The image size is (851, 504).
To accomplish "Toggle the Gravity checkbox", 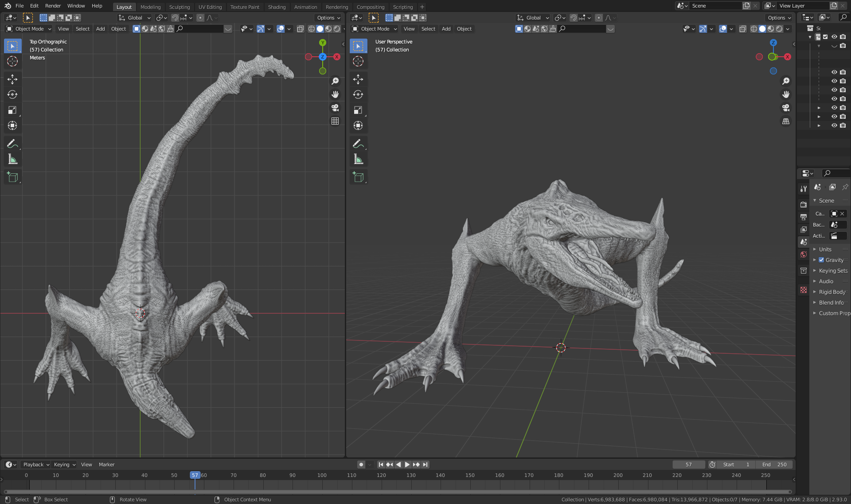I will point(821,260).
